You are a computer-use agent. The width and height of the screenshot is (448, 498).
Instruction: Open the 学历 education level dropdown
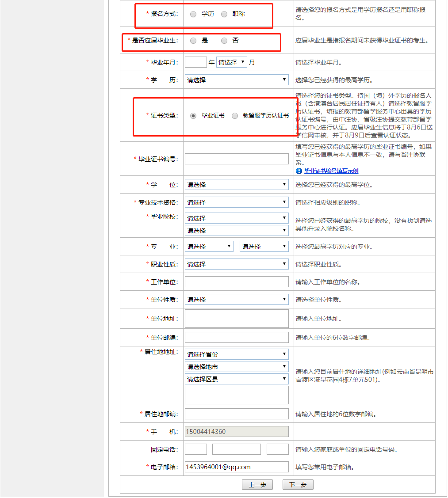[237, 80]
